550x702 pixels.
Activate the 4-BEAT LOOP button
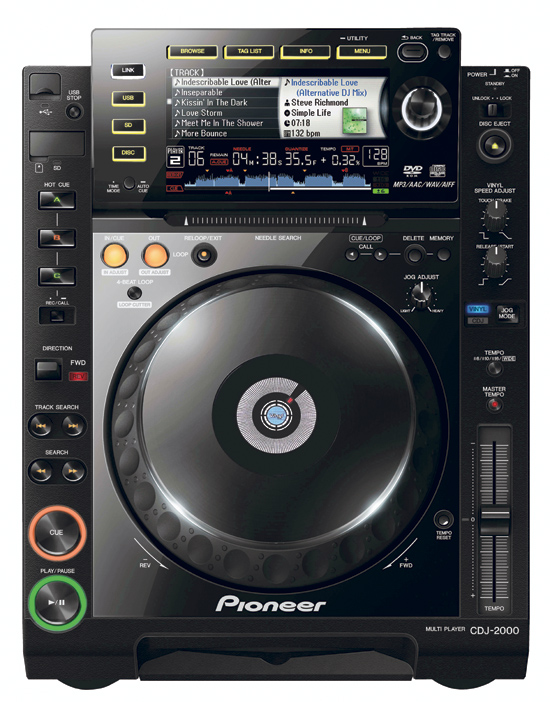click(x=134, y=293)
